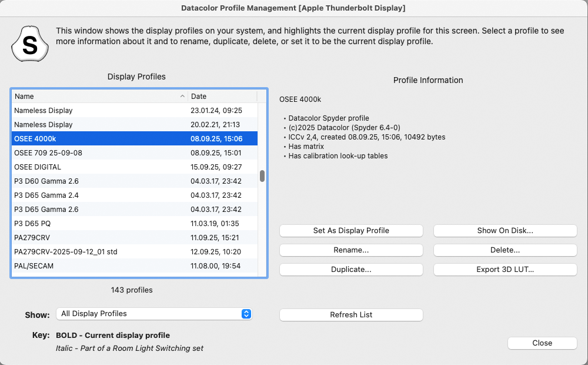Close the Profile Management window

tap(542, 343)
